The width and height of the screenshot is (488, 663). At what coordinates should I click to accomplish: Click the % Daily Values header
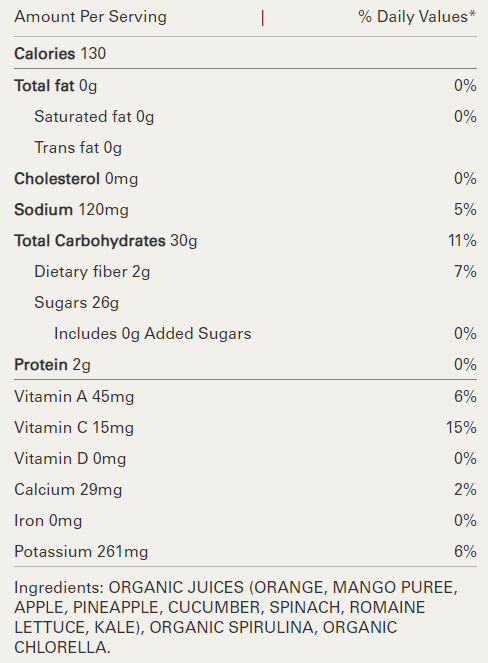(417, 17)
